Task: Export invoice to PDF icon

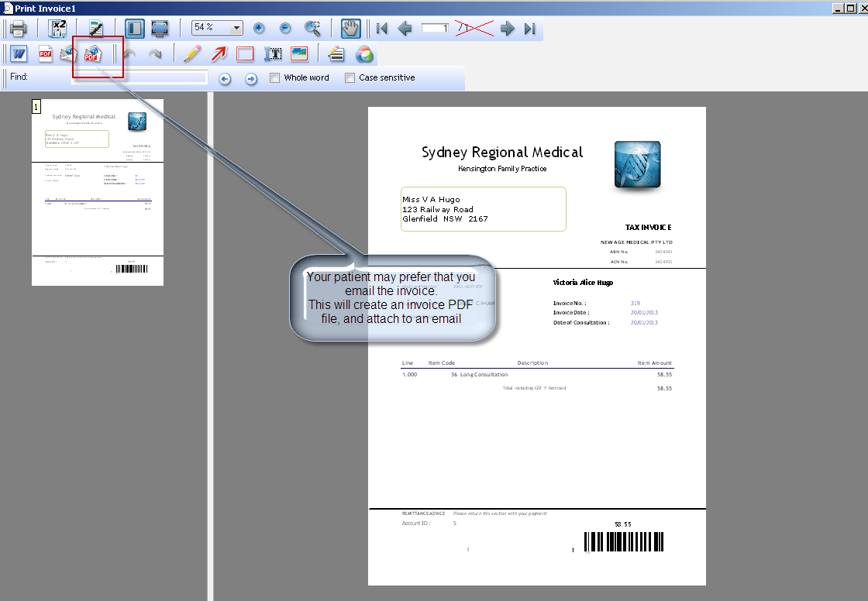Action: click(46, 53)
